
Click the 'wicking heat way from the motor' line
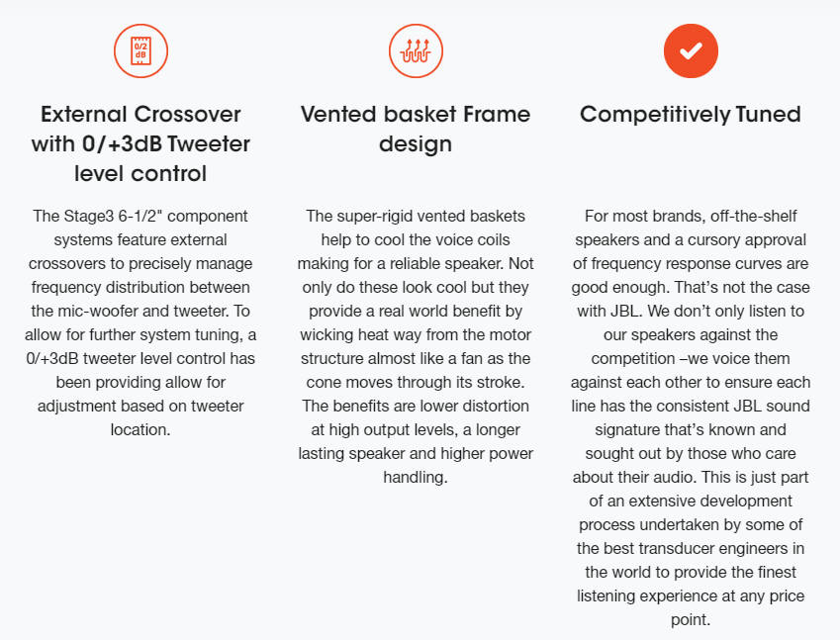(x=416, y=334)
